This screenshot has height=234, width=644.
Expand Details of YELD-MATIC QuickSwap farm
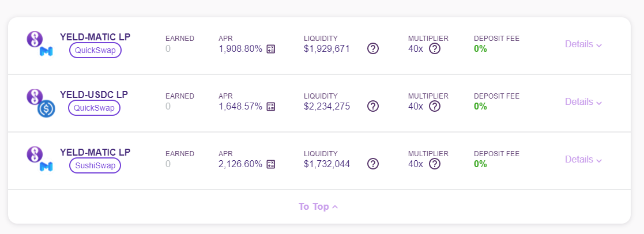tap(583, 44)
